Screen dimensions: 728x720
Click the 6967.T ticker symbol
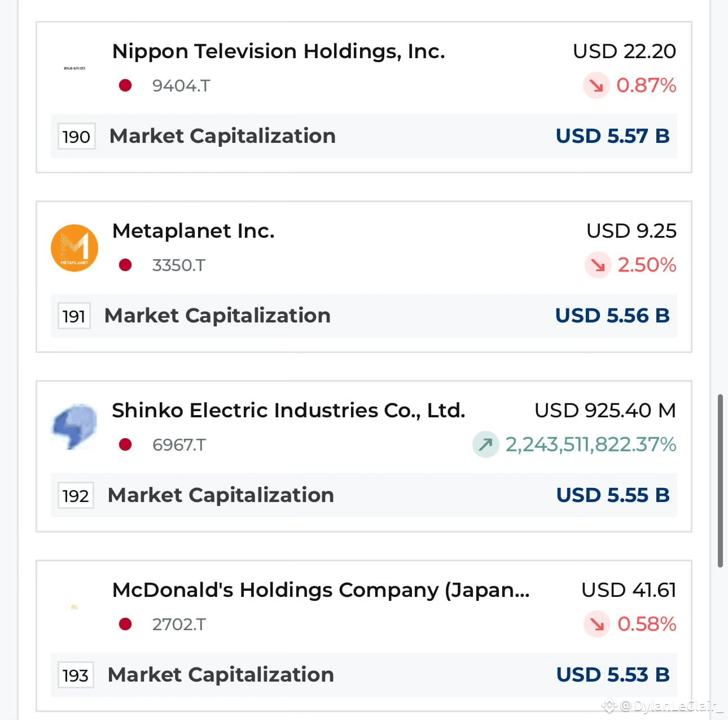click(179, 444)
